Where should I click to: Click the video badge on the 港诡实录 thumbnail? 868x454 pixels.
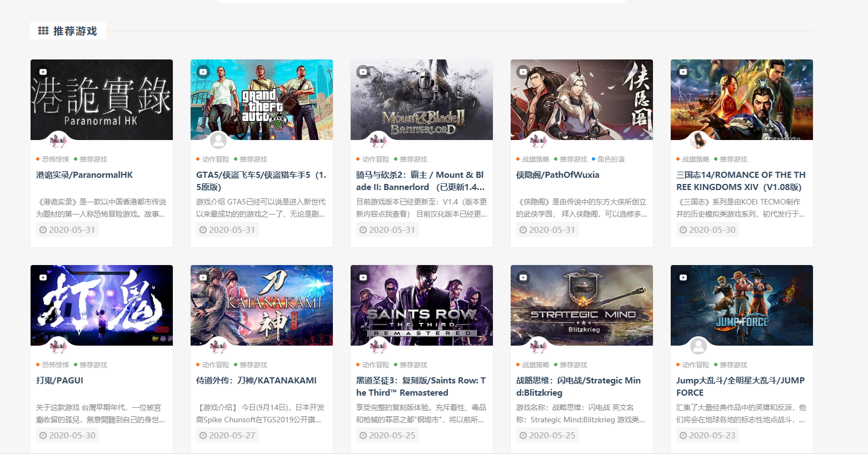pos(43,72)
